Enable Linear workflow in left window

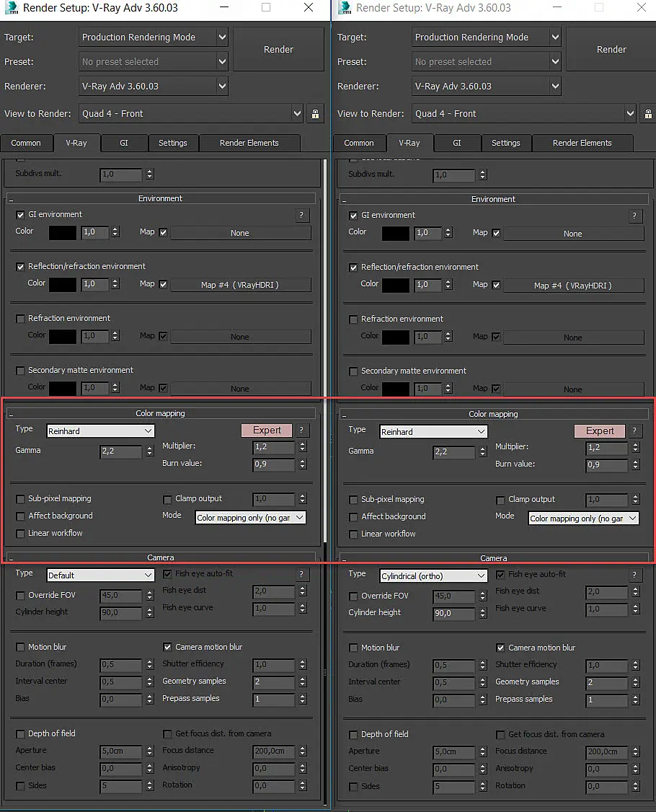[x=20, y=534]
